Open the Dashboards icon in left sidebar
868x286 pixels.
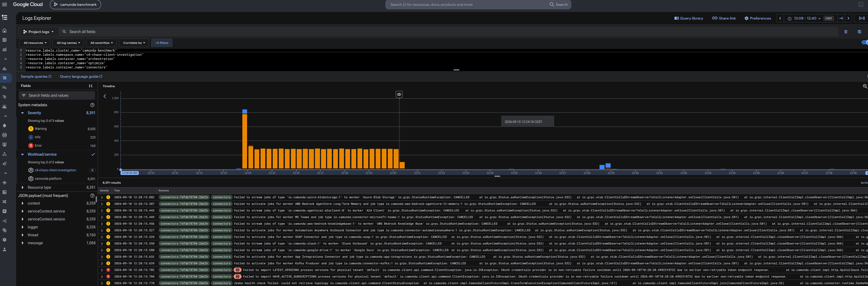pos(5,40)
